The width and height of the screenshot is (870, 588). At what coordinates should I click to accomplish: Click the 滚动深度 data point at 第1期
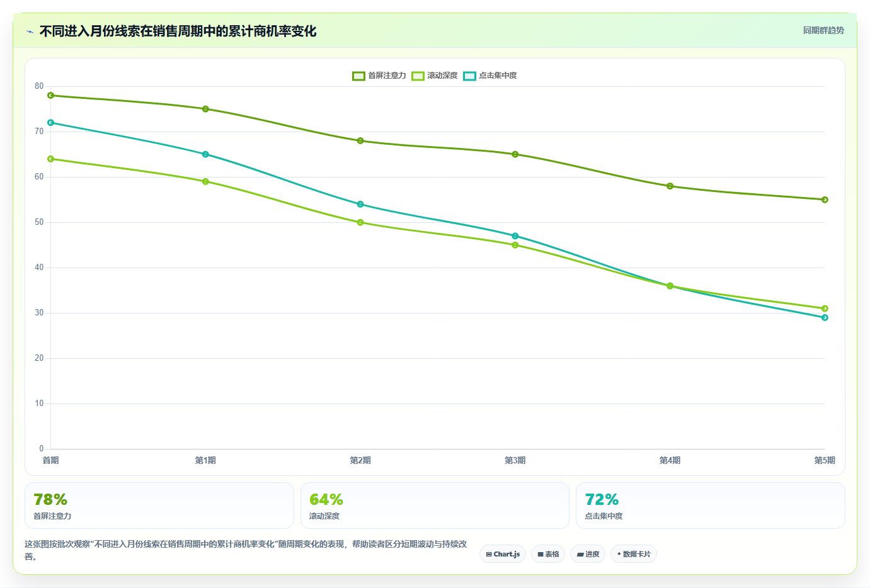coord(205,182)
